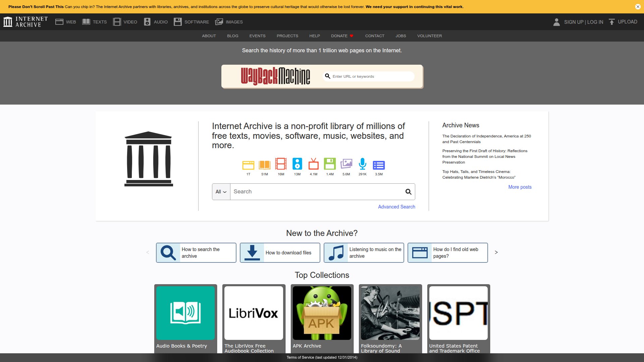Click More posts link in Archive News

(x=520, y=187)
